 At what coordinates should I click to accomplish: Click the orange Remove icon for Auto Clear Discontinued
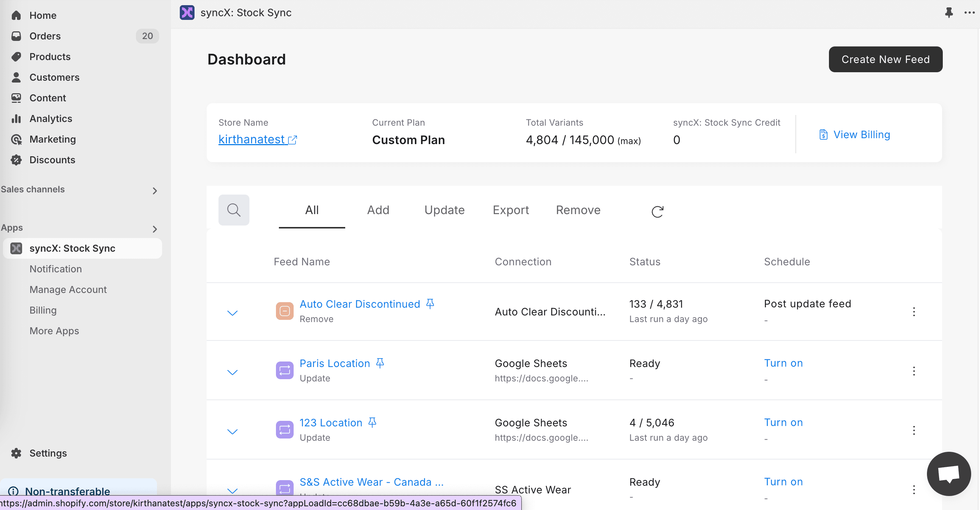(284, 311)
